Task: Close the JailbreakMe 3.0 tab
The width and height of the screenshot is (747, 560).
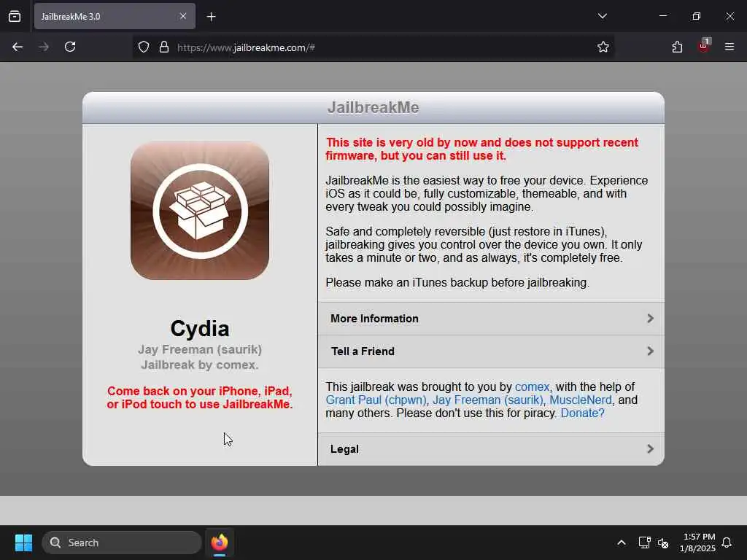Action: pos(183,16)
